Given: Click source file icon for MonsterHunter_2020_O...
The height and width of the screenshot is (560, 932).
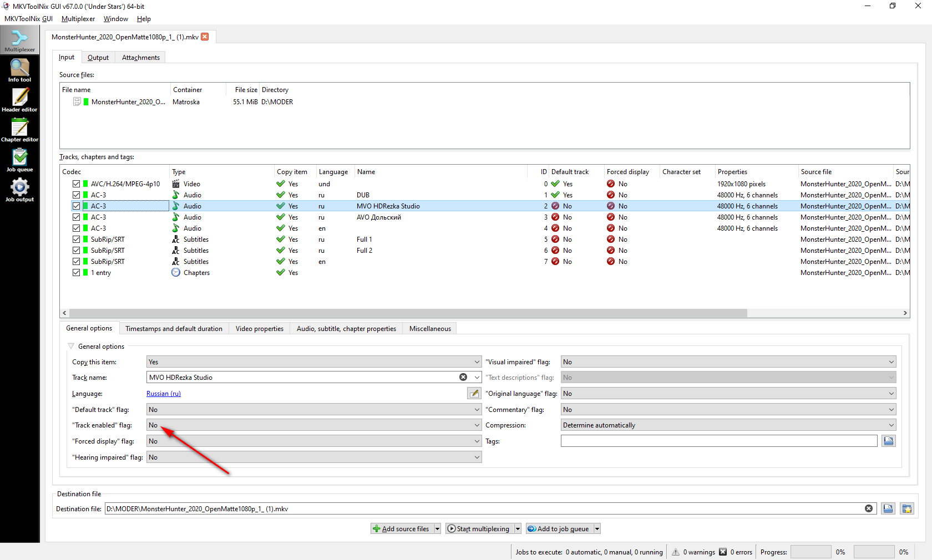Looking at the screenshot, I should click(x=77, y=101).
